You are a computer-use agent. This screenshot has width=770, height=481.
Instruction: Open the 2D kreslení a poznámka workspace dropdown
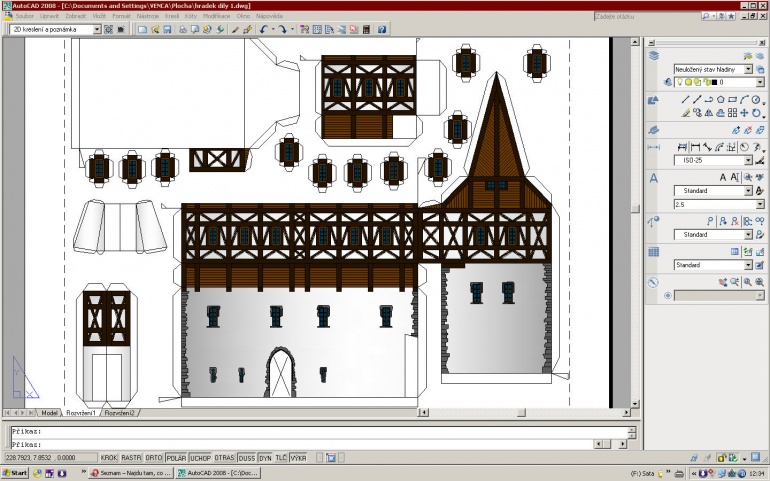coord(97,29)
